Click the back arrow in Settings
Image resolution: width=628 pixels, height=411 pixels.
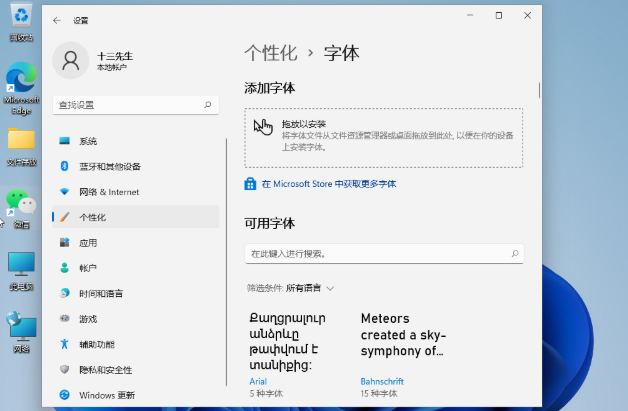56,19
